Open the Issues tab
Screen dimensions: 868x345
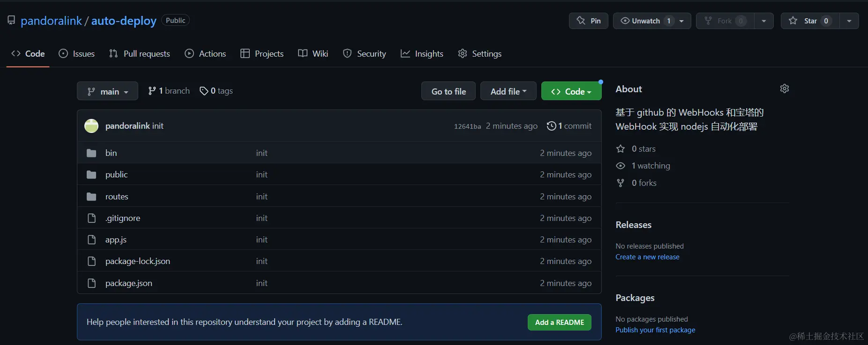[76, 53]
